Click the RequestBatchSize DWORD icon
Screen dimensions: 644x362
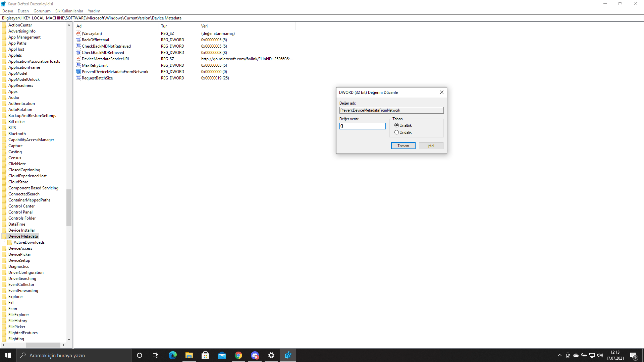pos(78,78)
